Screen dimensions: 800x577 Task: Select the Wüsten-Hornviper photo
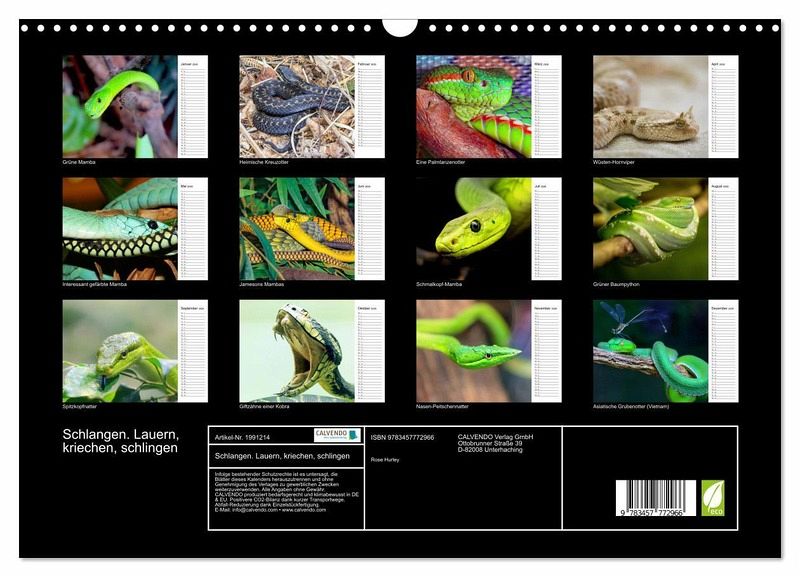point(650,106)
